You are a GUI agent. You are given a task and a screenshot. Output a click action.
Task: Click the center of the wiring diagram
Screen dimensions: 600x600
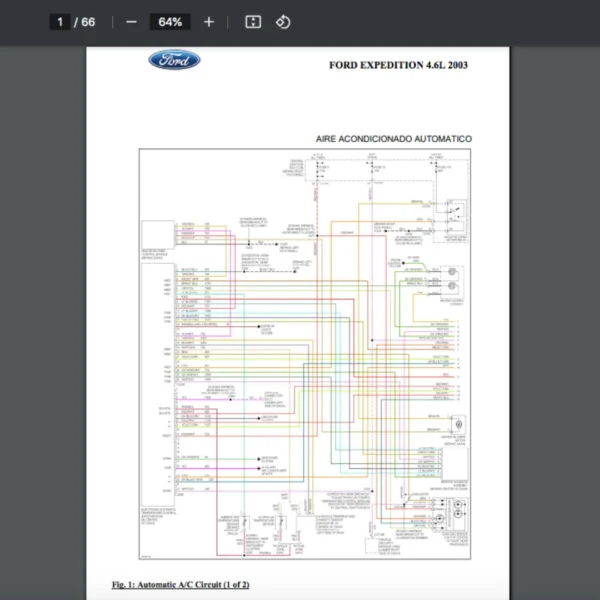tap(305, 355)
